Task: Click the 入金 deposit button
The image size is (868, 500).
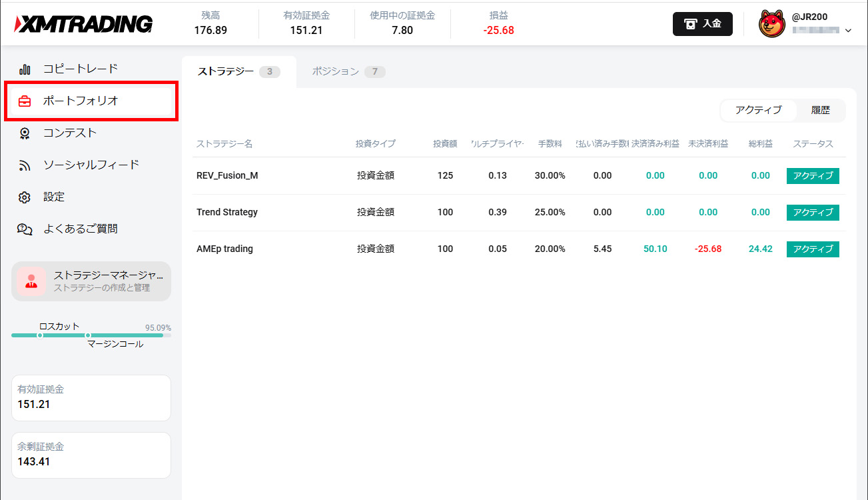Action: point(703,24)
